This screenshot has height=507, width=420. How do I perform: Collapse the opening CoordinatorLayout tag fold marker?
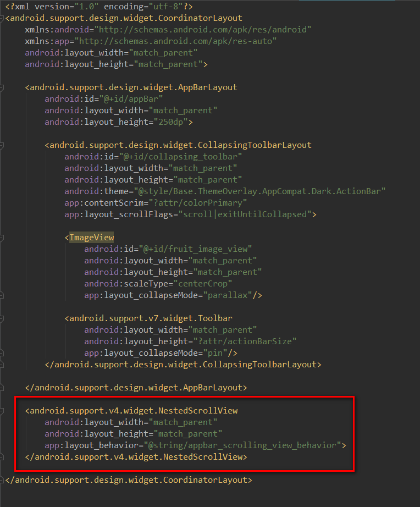pos(2,18)
